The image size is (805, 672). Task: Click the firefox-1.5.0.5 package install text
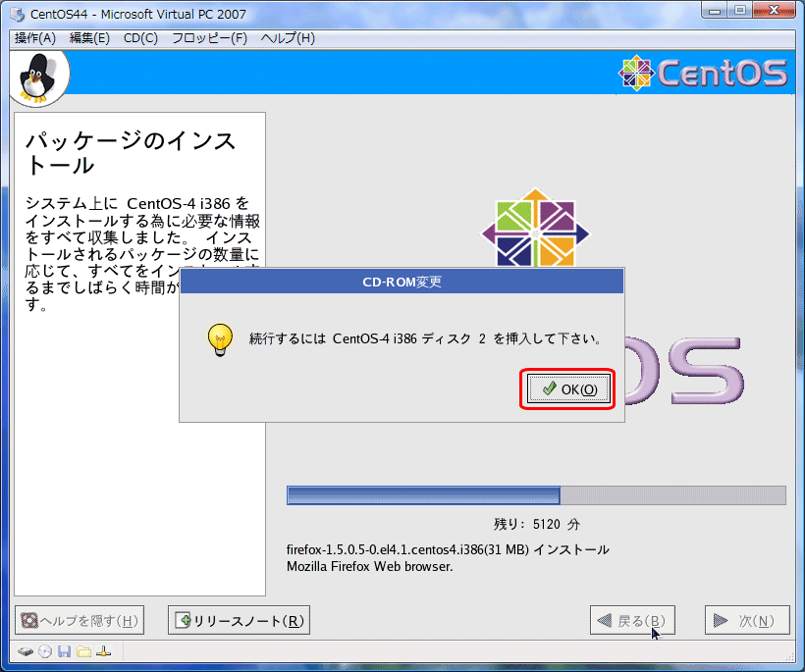point(448,550)
